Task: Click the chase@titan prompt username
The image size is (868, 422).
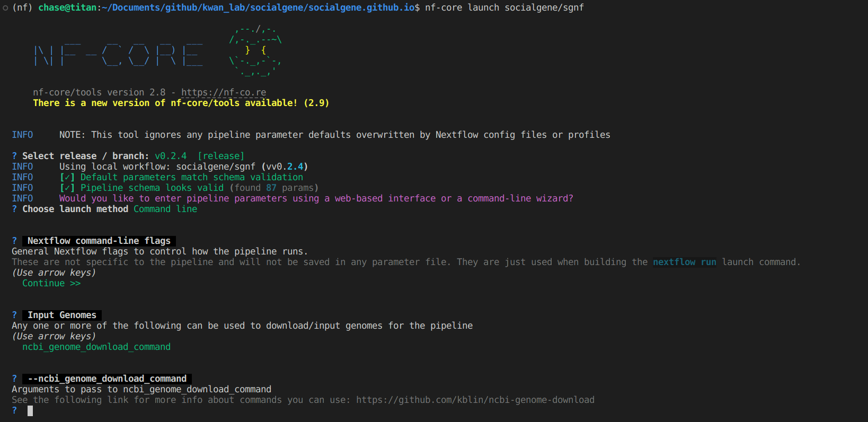Action: pos(67,7)
